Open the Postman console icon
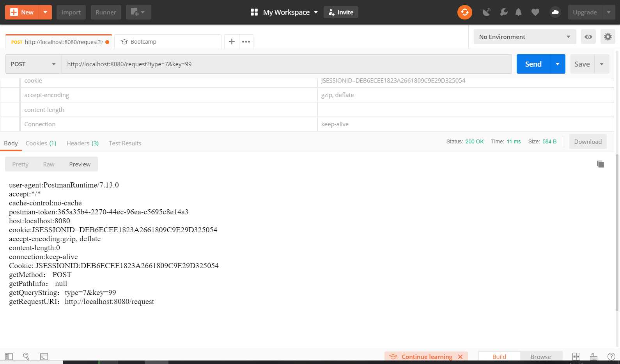This screenshot has width=620, height=364. 44,356
